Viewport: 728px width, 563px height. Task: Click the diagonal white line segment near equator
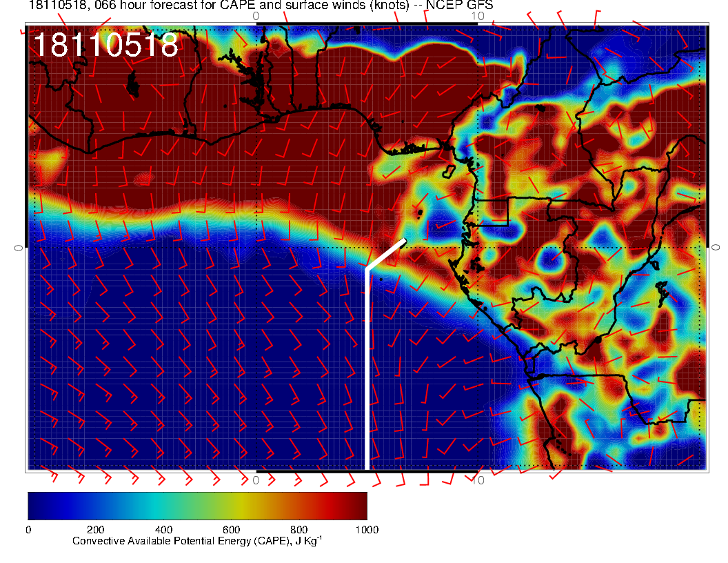click(x=385, y=255)
